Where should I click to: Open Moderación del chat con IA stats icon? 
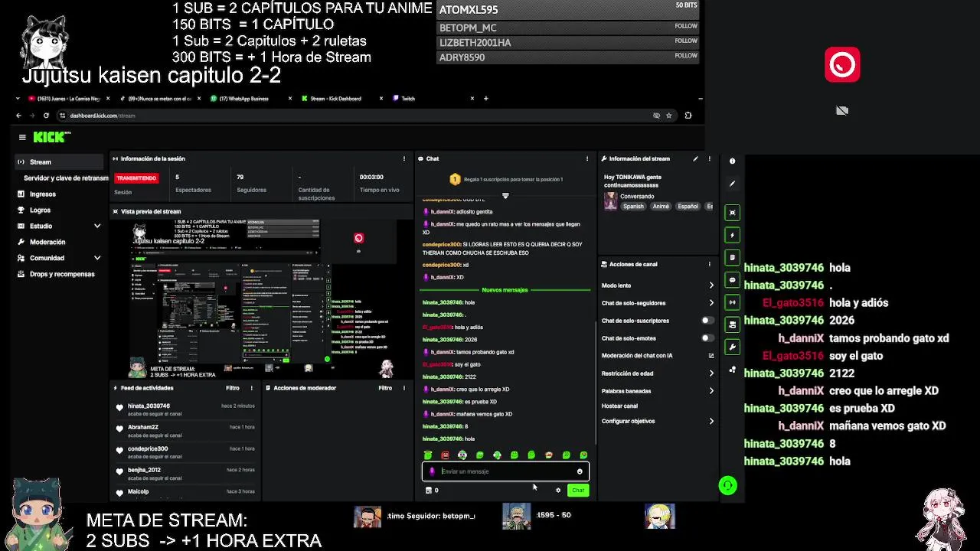point(711,356)
